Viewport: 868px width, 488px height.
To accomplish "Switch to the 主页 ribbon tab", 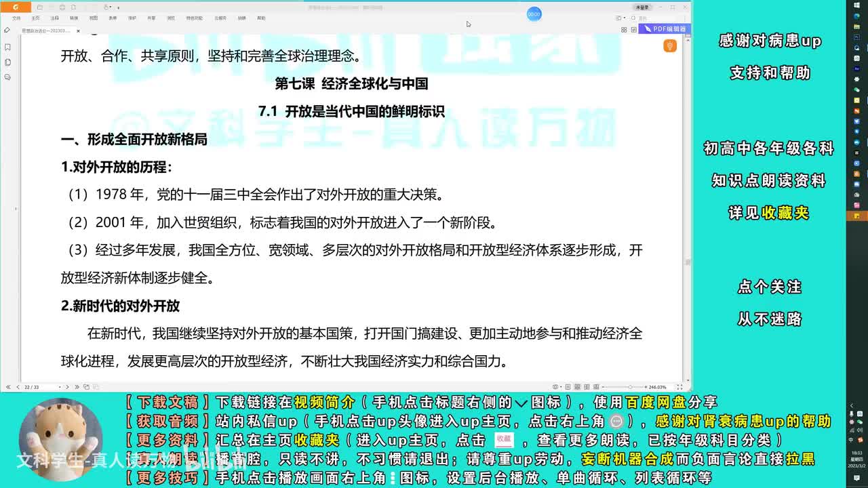I will [35, 18].
